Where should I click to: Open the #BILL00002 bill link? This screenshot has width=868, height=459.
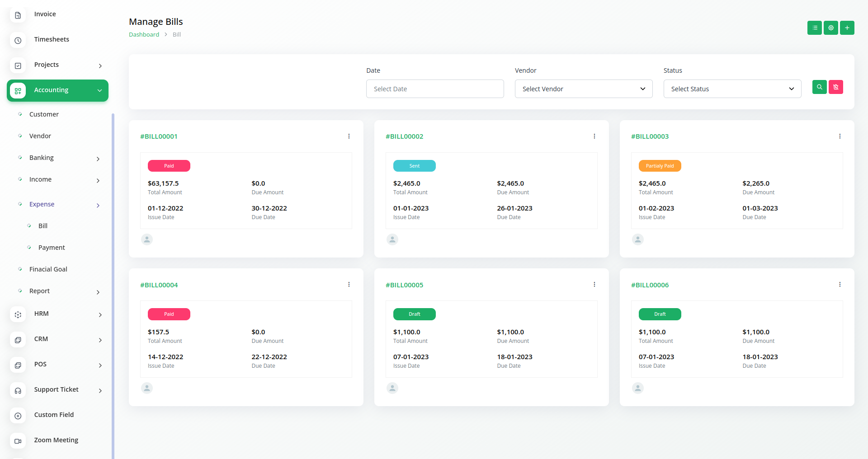tap(404, 136)
